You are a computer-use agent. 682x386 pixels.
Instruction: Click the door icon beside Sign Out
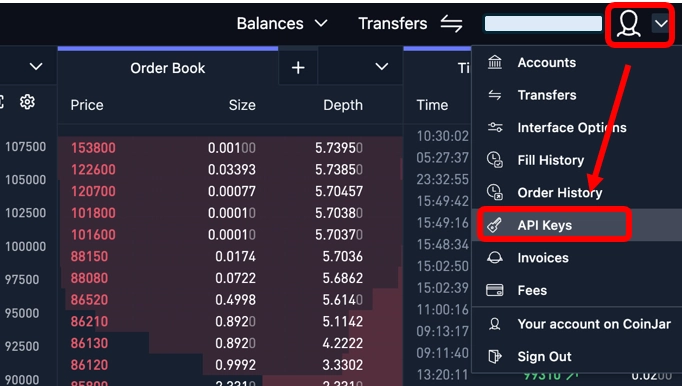[x=495, y=356]
